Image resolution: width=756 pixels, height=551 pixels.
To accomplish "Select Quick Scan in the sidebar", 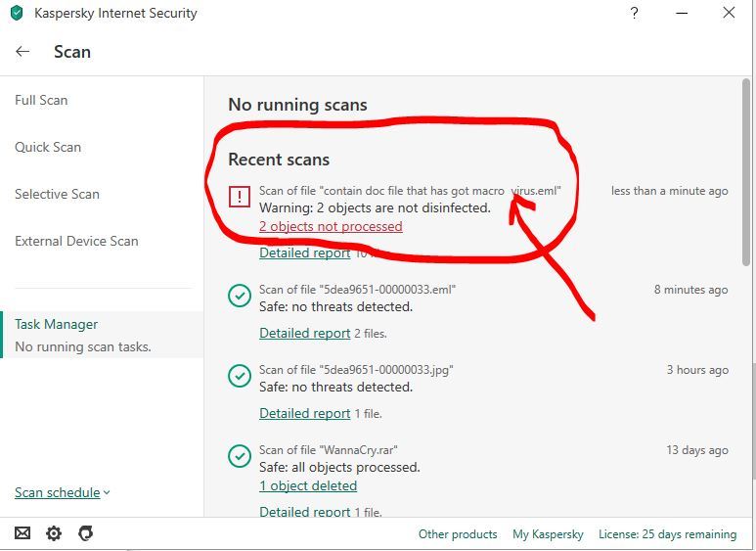I will (48, 147).
